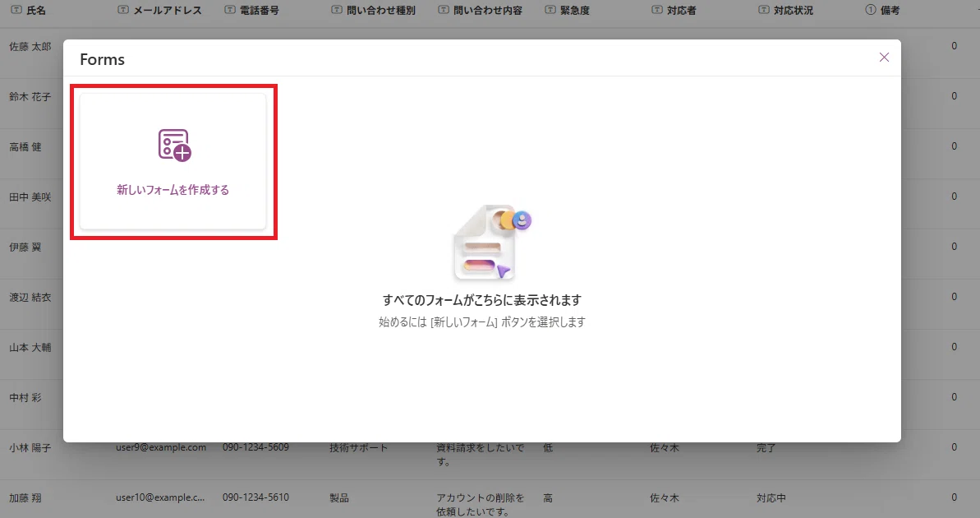Select the 佐藤 太郎 row name
Screen dimensions: 980x518
pyautogui.click(x=30, y=46)
